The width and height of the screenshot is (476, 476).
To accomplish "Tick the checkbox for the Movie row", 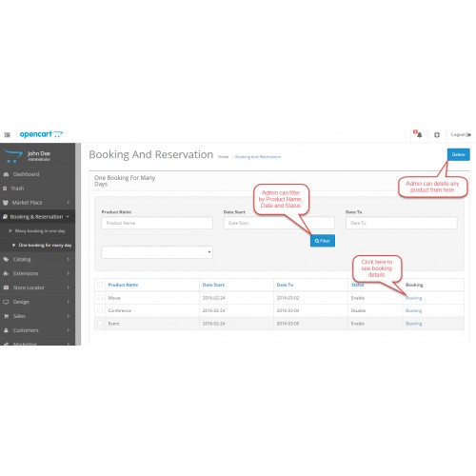I will point(100,298).
